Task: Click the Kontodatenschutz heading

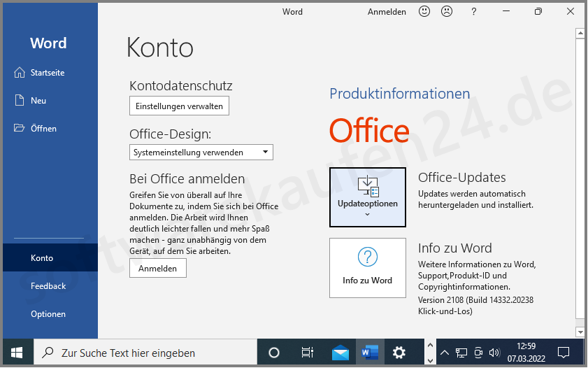Action: [x=181, y=86]
